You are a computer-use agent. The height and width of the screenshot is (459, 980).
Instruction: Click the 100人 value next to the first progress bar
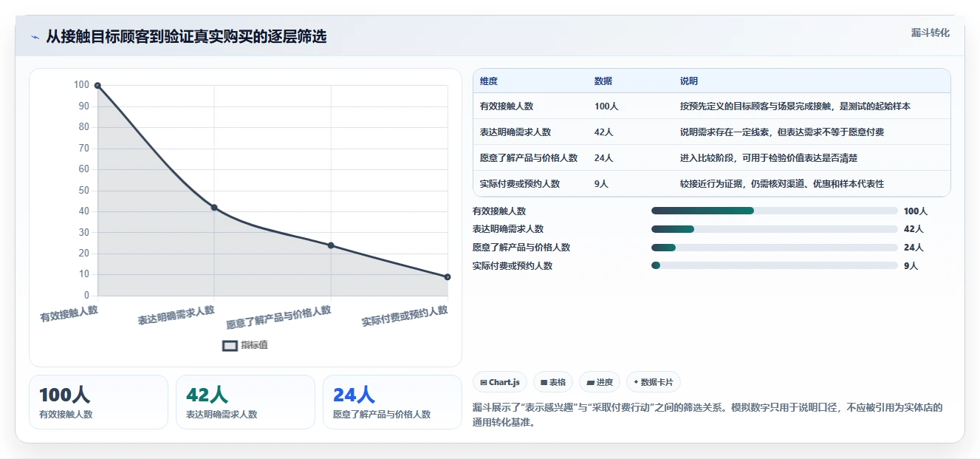916,211
